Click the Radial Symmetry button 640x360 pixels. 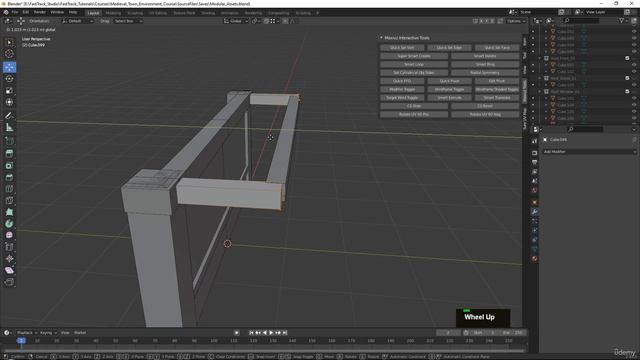coord(485,73)
